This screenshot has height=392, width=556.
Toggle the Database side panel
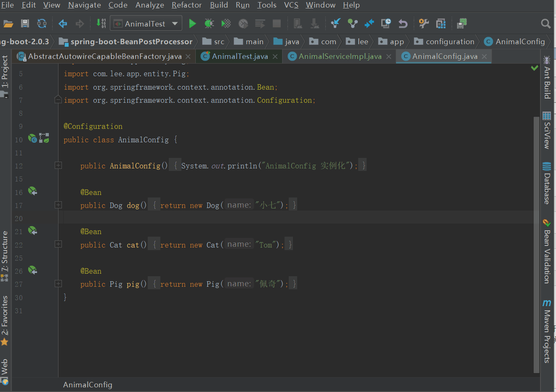547,183
